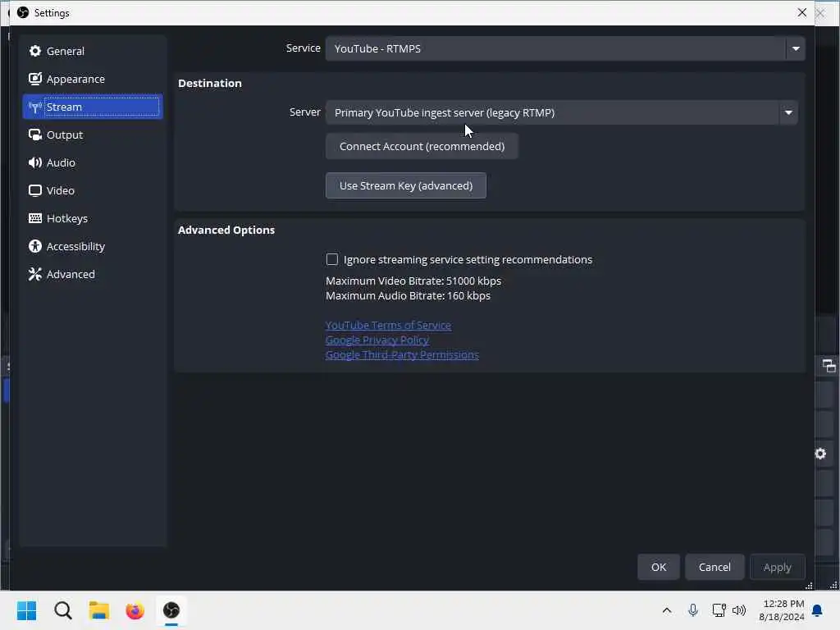Viewport: 840px width, 630px height.
Task: Click the microphone tray icon
Action: pos(692,610)
